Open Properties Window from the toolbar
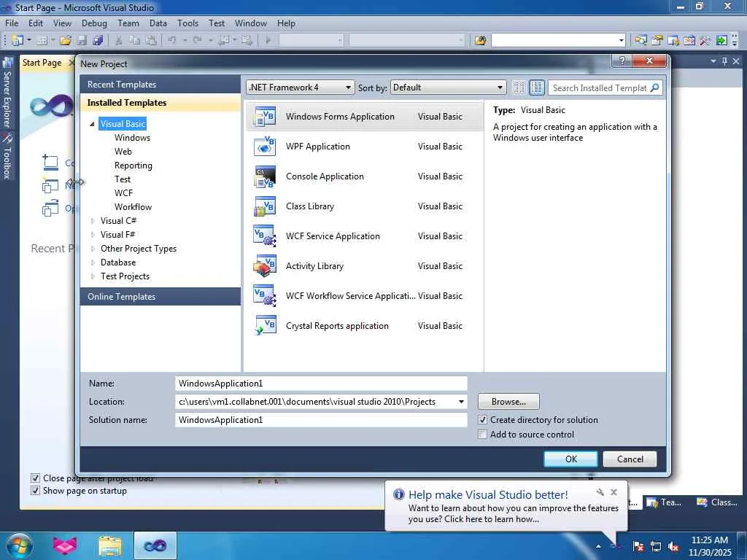The image size is (747, 560). [657, 41]
